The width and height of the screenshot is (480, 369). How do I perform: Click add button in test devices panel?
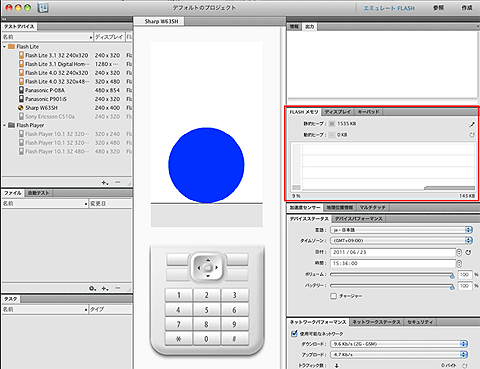point(105,182)
